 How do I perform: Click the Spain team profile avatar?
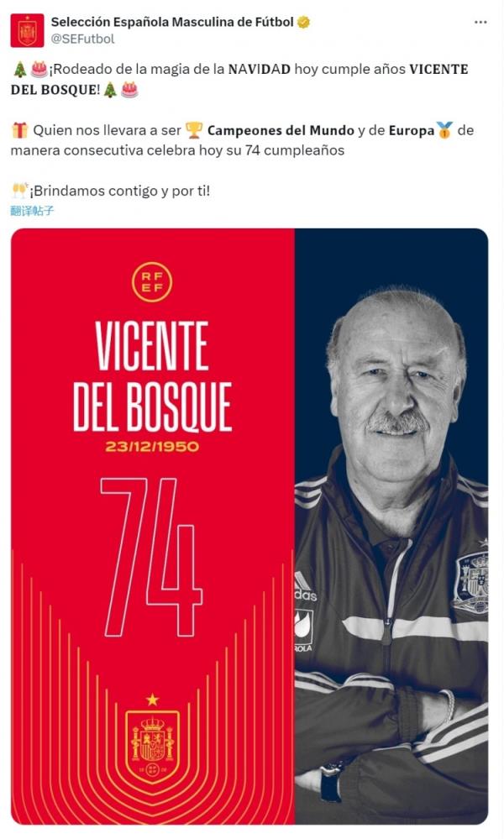[x=27, y=31]
